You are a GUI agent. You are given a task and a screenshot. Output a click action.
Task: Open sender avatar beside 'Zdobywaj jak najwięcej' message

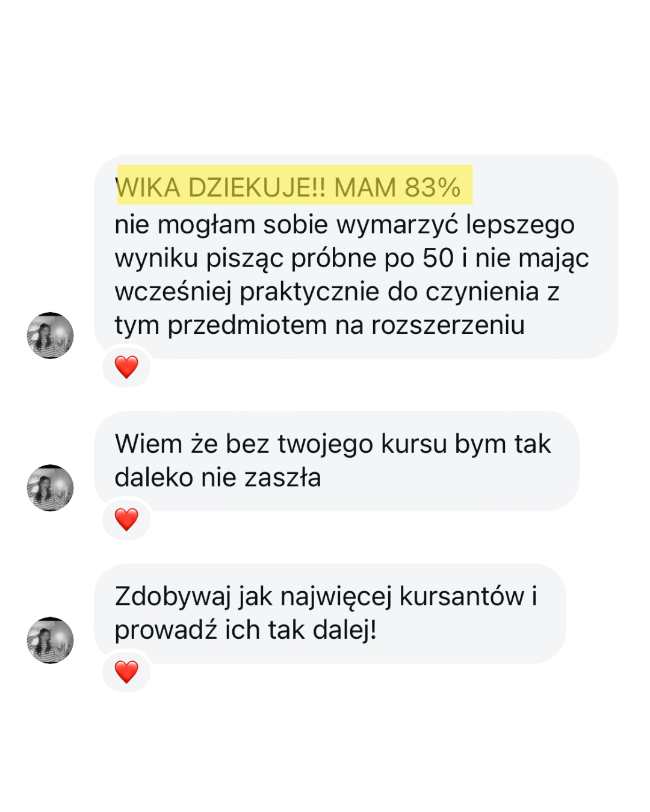[51, 640]
